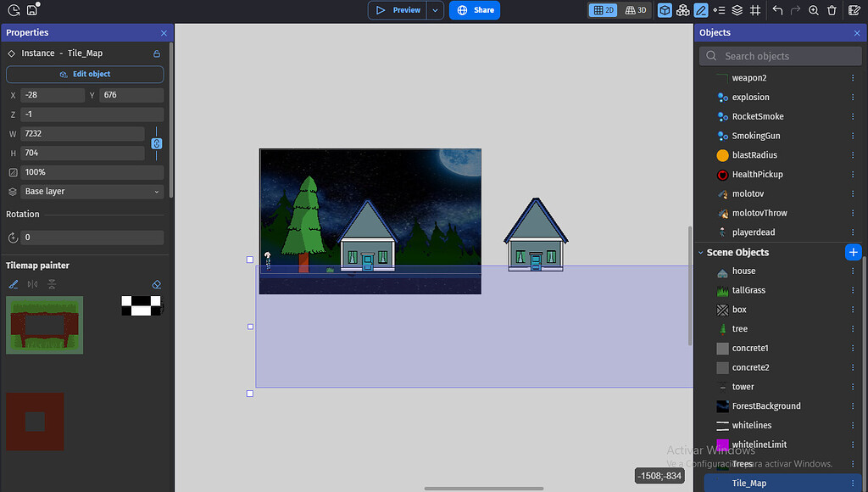This screenshot has height=492, width=868.
Task: Select the eraser tool in Tilemap painter
Action: click(156, 284)
